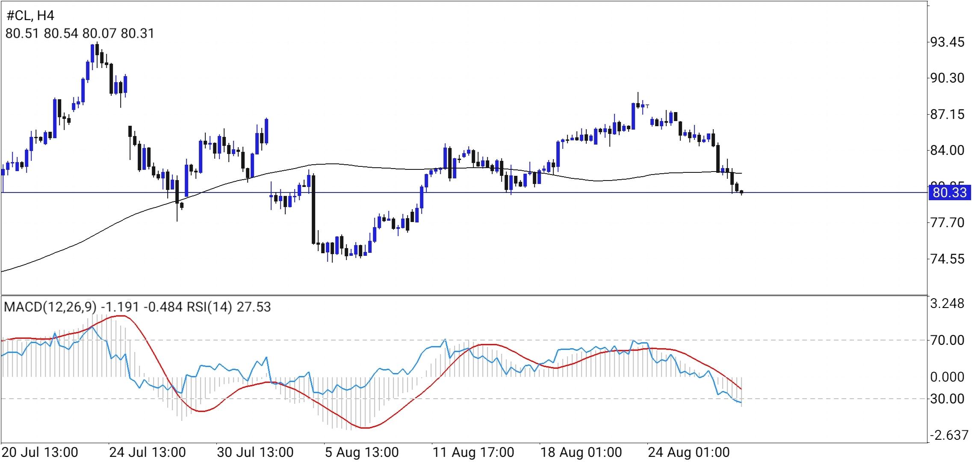This screenshot has width=980, height=462.
Task: Click the 3.248 indicator scale value
Action: coord(947,304)
